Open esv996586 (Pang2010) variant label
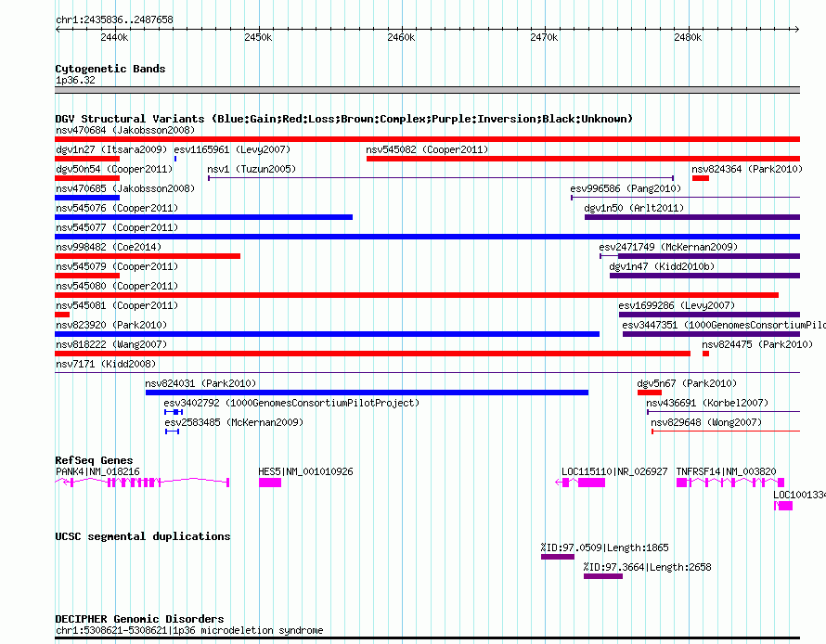 click(x=626, y=188)
